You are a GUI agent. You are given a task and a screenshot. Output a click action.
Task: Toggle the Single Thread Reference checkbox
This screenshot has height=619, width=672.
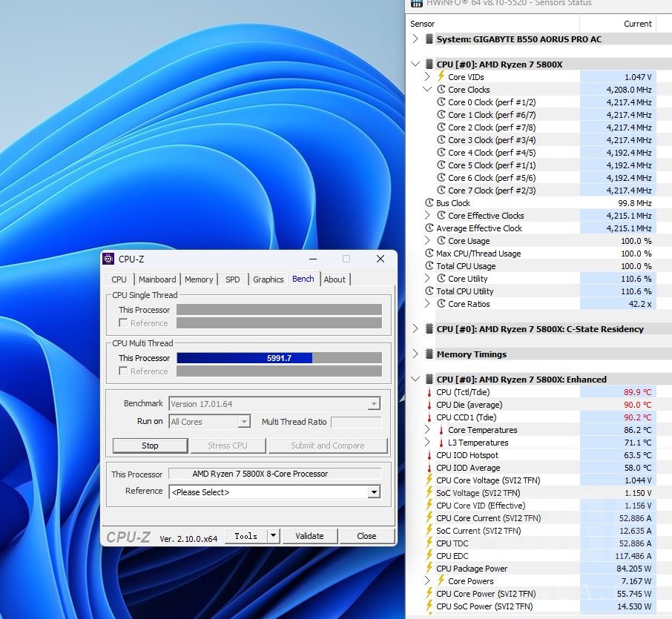point(123,323)
